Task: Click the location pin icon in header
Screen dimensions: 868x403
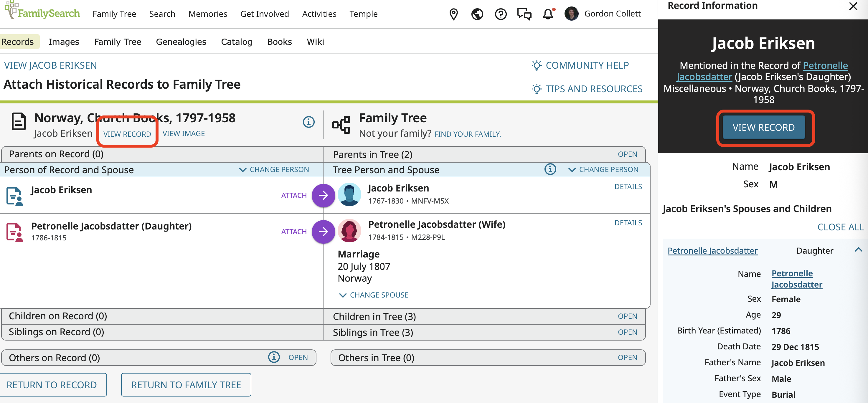Action: [453, 14]
